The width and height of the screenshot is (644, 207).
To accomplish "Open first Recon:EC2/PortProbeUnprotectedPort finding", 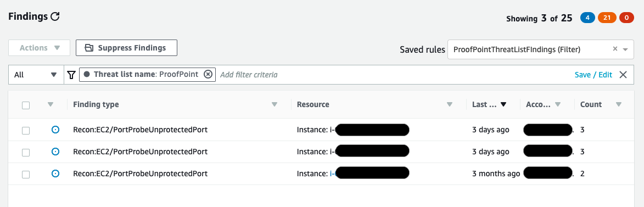I will pos(140,130).
